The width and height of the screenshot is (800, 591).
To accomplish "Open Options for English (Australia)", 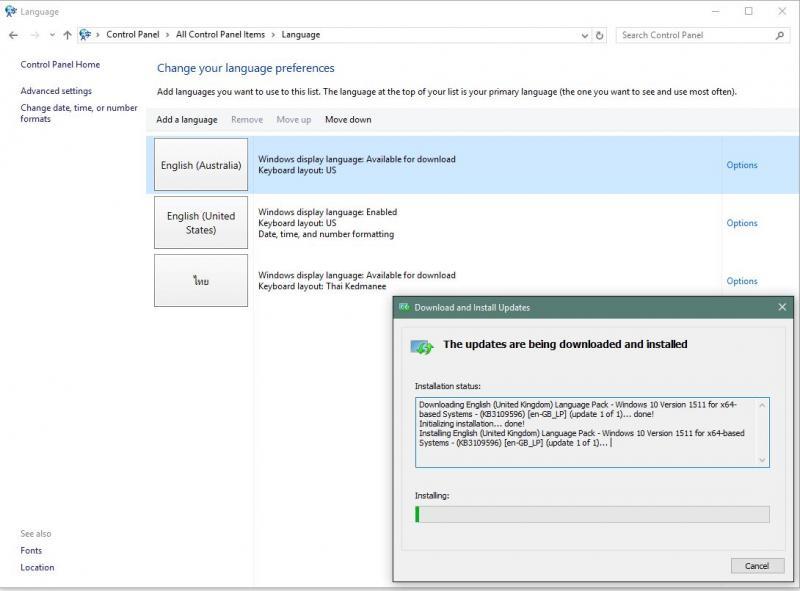I will [x=742, y=165].
